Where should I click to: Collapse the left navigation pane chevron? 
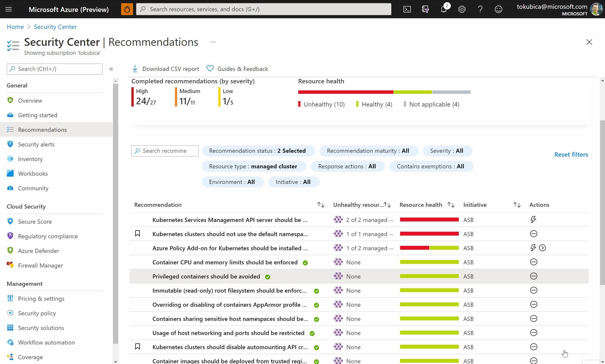pos(111,69)
